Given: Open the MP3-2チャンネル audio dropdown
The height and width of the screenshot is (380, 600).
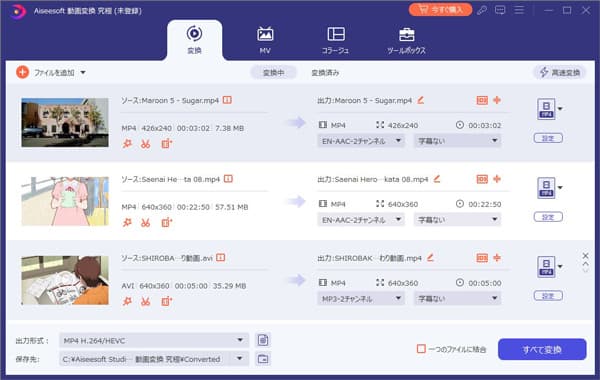Looking at the screenshot, I should pyautogui.click(x=360, y=298).
